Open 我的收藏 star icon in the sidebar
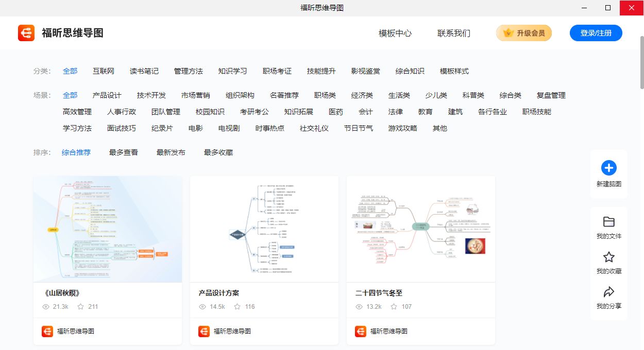Viewport: 644px width, 350px height. [x=609, y=256]
